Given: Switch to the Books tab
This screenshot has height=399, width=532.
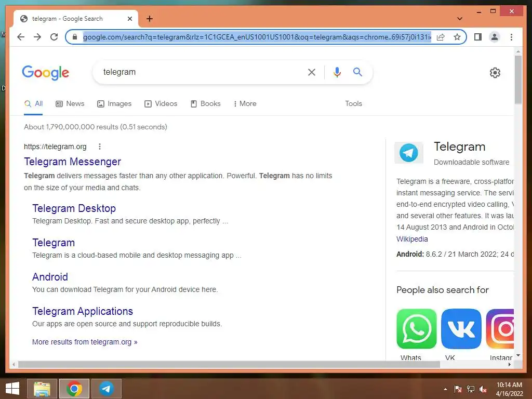Looking at the screenshot, I should 206,104.
